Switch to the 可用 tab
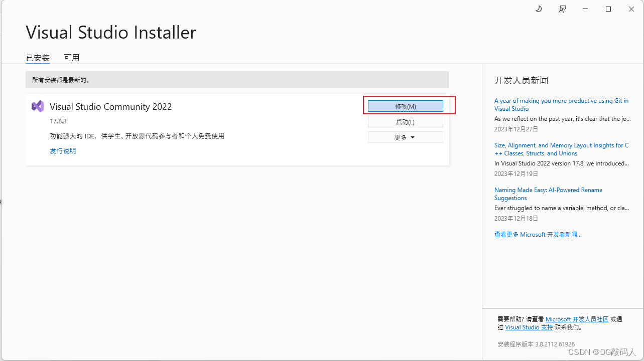644x361 pixels. point(72,58)
